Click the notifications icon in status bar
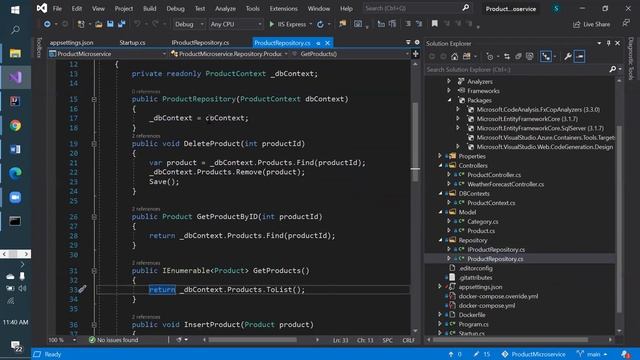 [625, 354]
